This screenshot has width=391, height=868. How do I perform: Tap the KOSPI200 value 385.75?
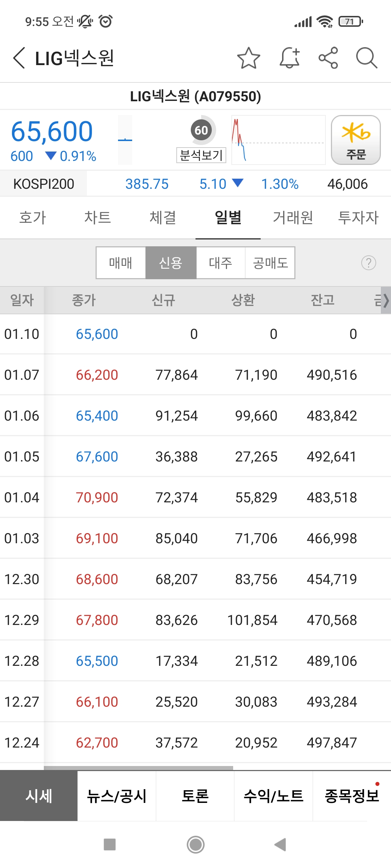pyautogui.click(x=147, y=184)
